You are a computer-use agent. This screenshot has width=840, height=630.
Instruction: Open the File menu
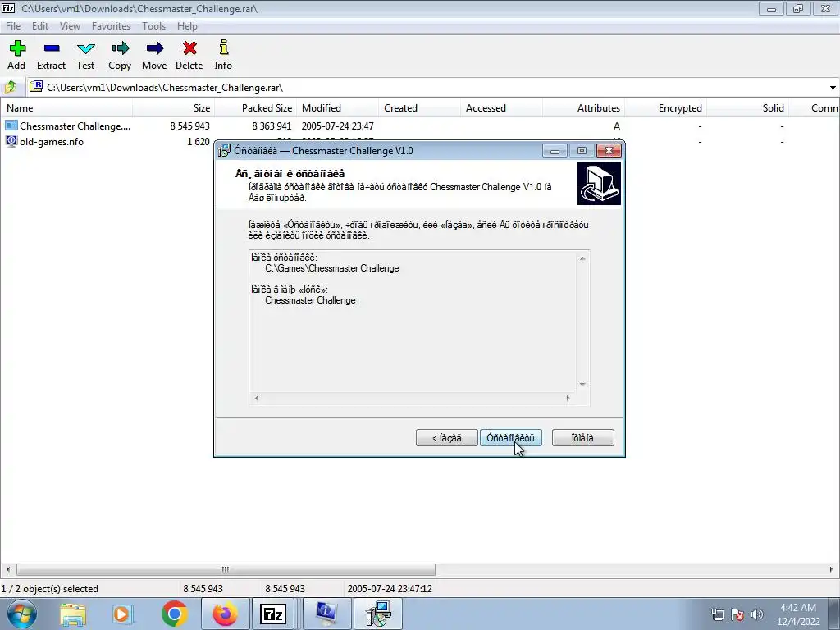tap(13, 25)
